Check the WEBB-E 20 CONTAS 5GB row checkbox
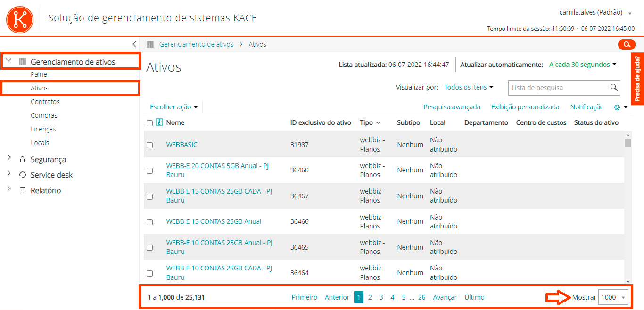Screen dimensions: 644x310 click(x=149, y=171)
